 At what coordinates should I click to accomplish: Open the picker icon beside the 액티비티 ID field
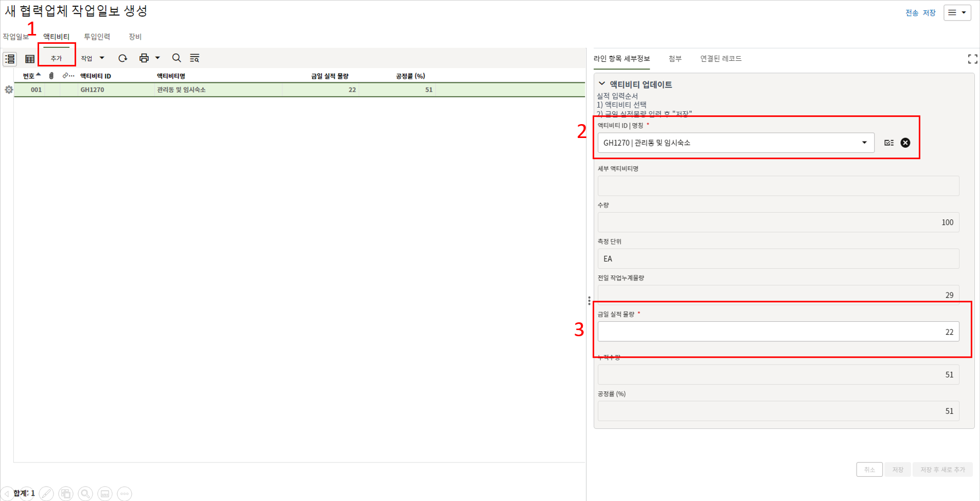[x=889, y=143]
